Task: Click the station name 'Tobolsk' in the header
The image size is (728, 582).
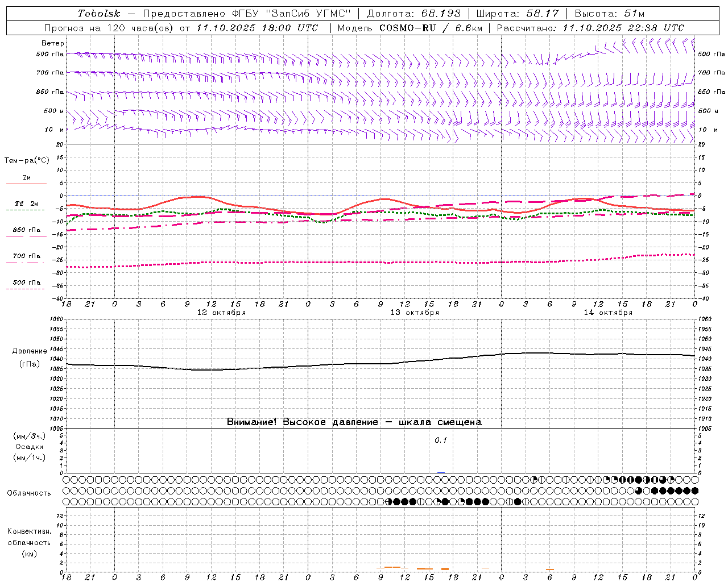Action: (x=99, y=14)
